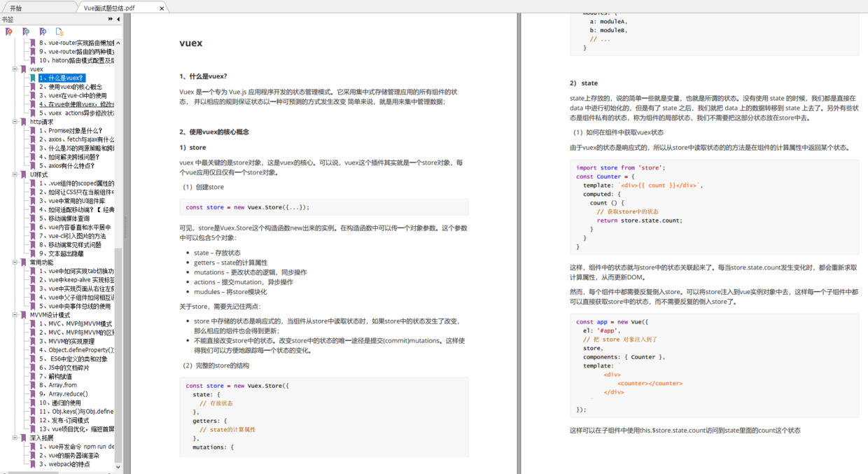Open bookmark 4、在vue中使用vuex
868x474 pixels.
[x=76, y=104]
